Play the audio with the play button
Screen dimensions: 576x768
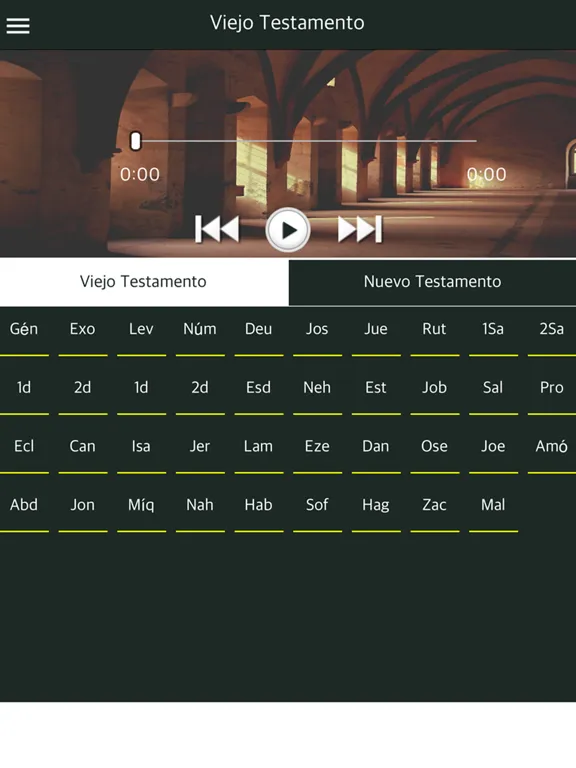point(288,230)
